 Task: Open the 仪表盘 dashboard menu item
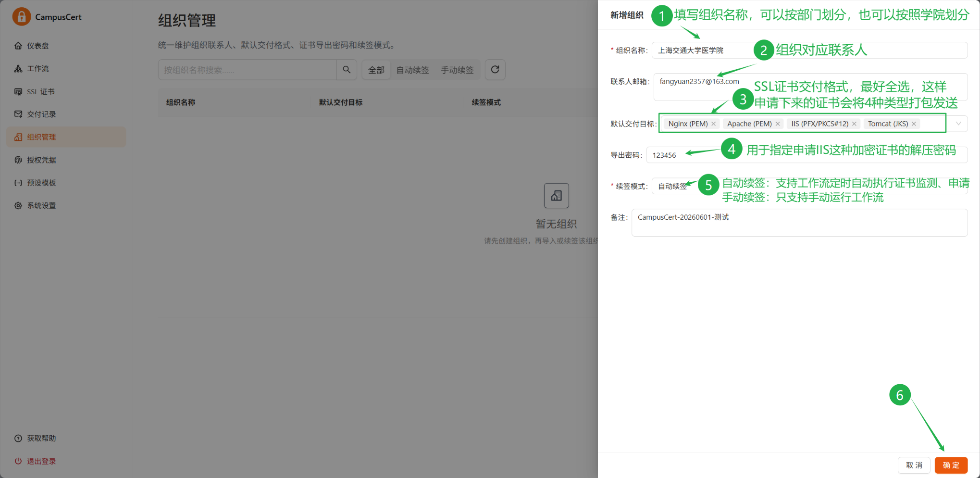coord(66,46)
